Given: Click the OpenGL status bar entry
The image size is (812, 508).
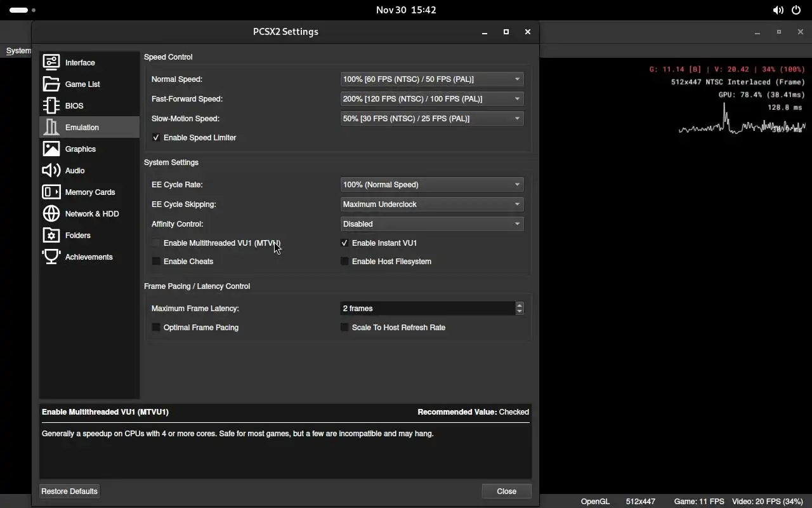Looking at the screenshot, I should pyautogui.click(x=595, y=501).
